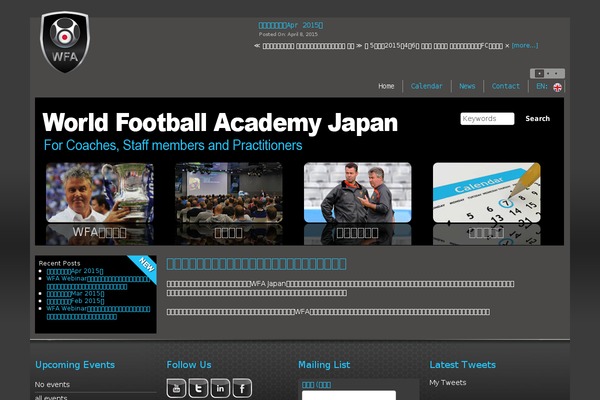This screenshot has height=400, width=600.
Task: Click the World Football Academy Japan title
Action: coord(220,122)
